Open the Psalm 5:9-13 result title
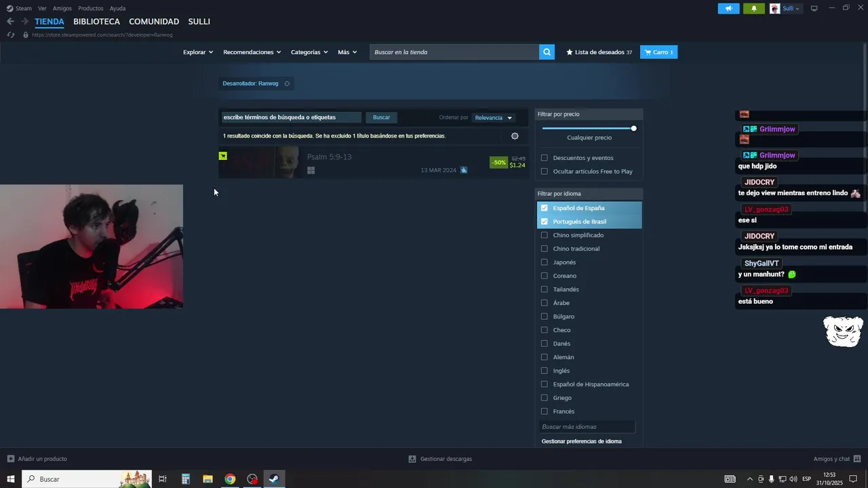 (329, 157)
